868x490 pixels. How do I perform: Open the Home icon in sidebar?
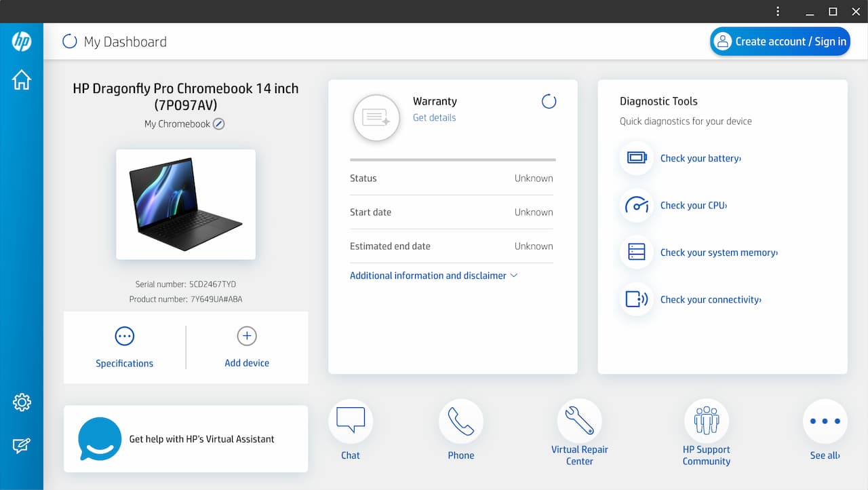[22, 80]
